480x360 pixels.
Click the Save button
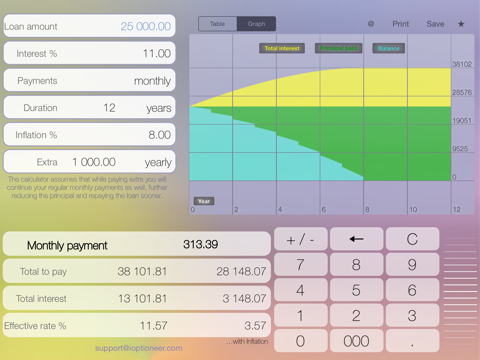(x=435, y=24)
